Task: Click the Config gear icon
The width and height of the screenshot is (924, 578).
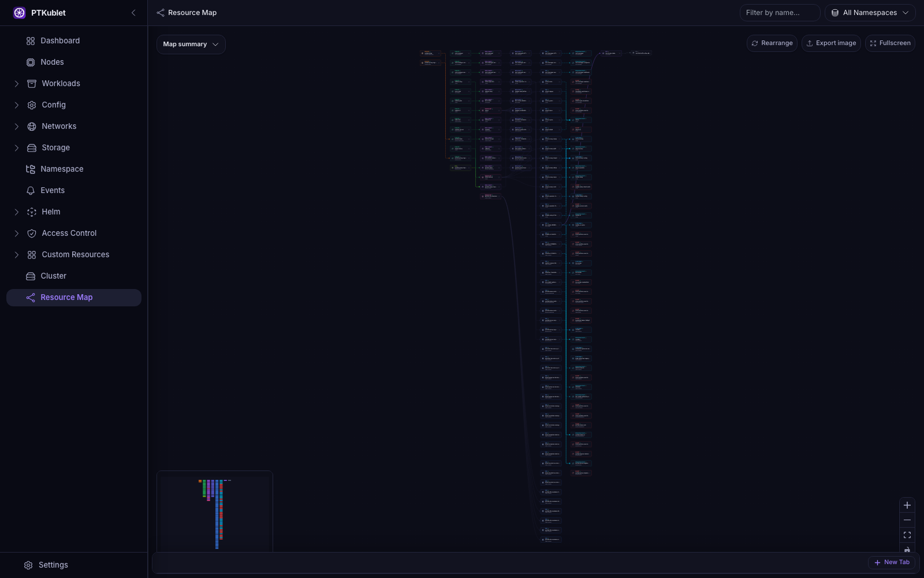Action: 32,105
